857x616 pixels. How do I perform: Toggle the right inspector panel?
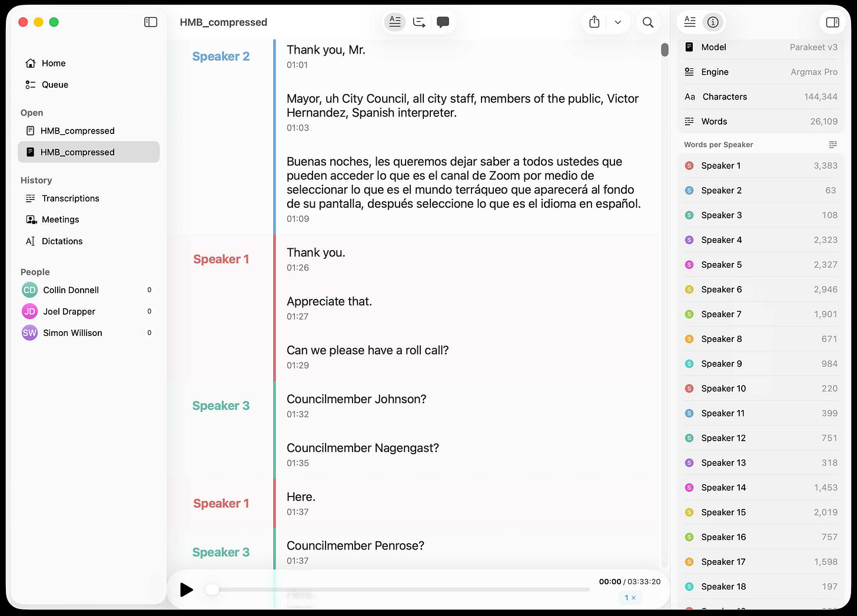(x=832, y=22)
